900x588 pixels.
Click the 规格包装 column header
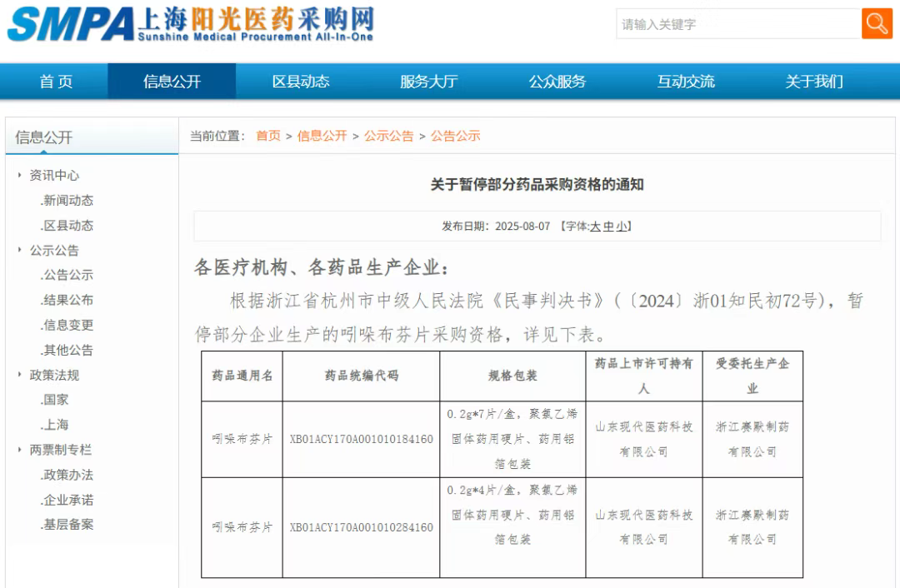click(512, 376)
